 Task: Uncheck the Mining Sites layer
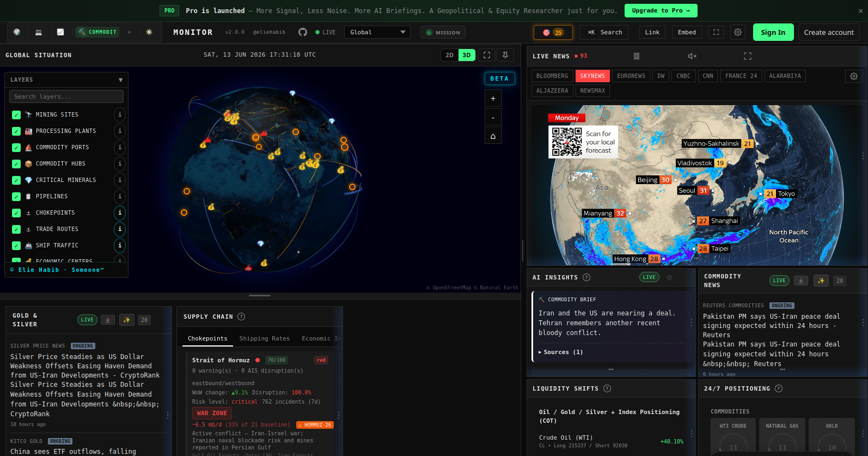click(16, 115)
